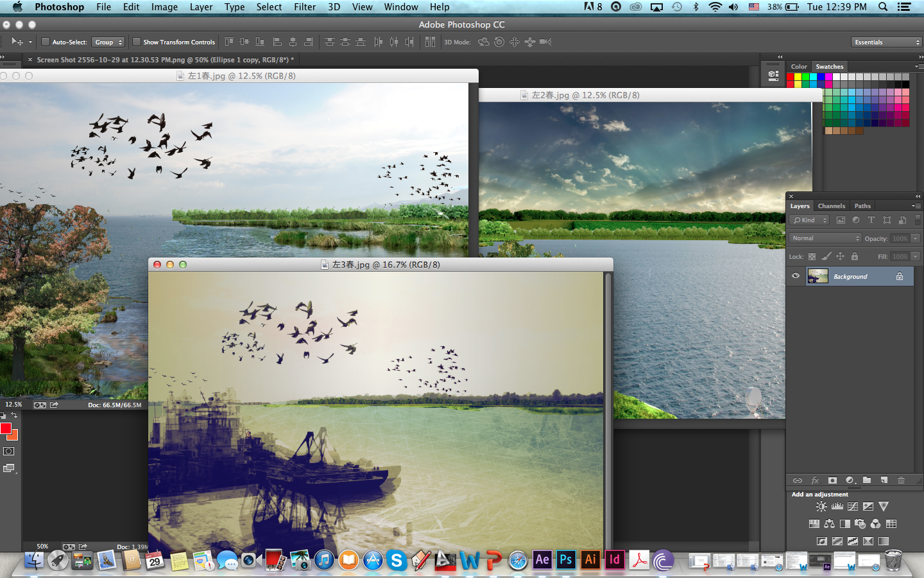Enable the Auto-Select checkbox

[46, 42]
